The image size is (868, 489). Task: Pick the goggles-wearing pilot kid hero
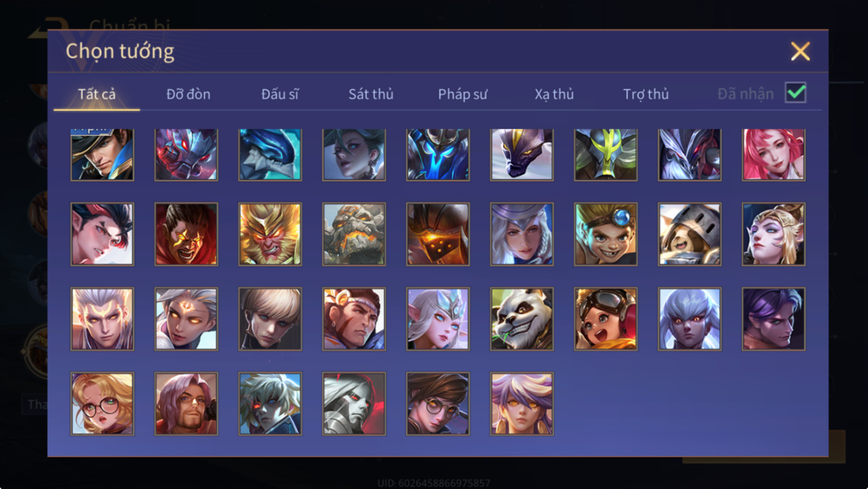[605, 319]
